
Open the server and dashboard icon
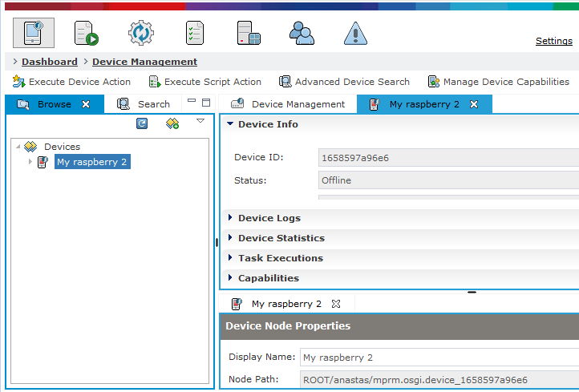click(249, 33)
